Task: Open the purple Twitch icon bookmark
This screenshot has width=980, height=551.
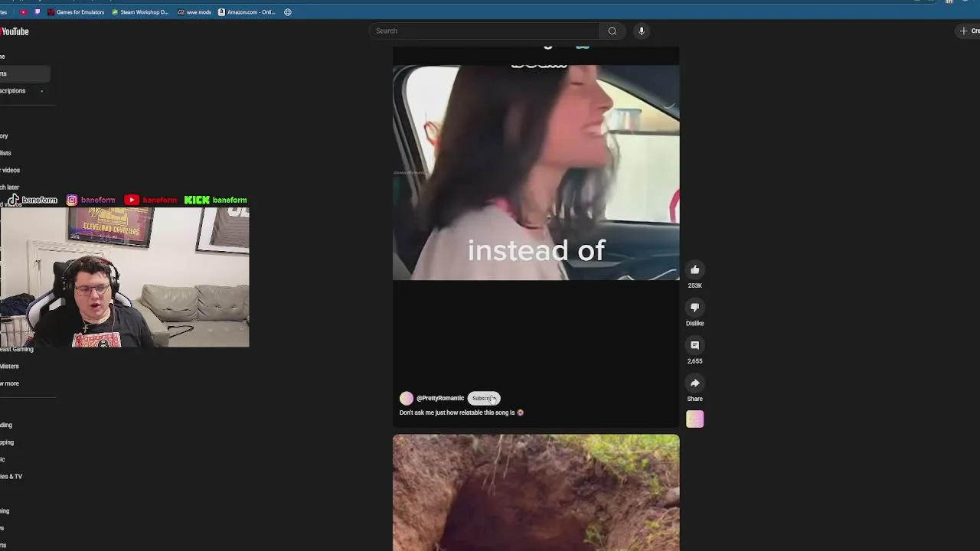Action: click(x=38, y=12)
